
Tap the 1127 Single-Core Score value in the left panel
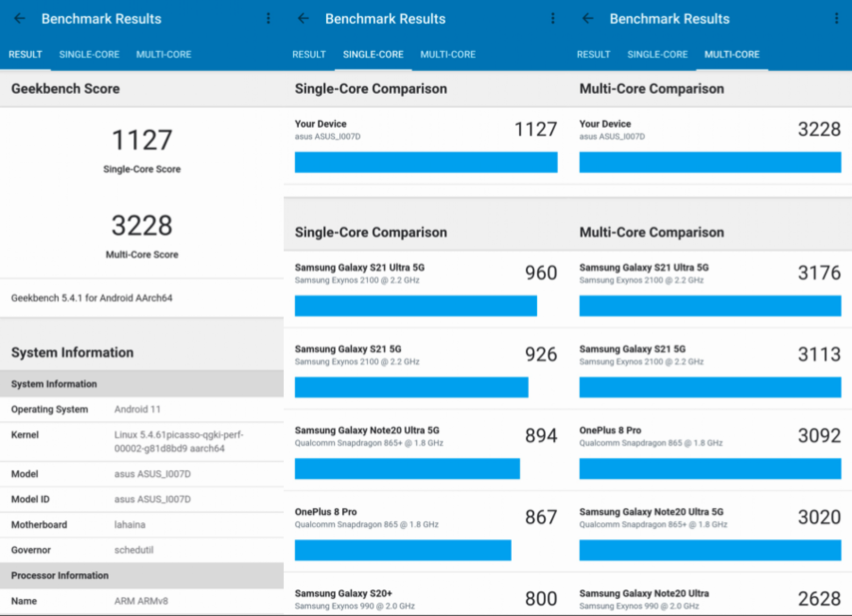coord(142,140)
